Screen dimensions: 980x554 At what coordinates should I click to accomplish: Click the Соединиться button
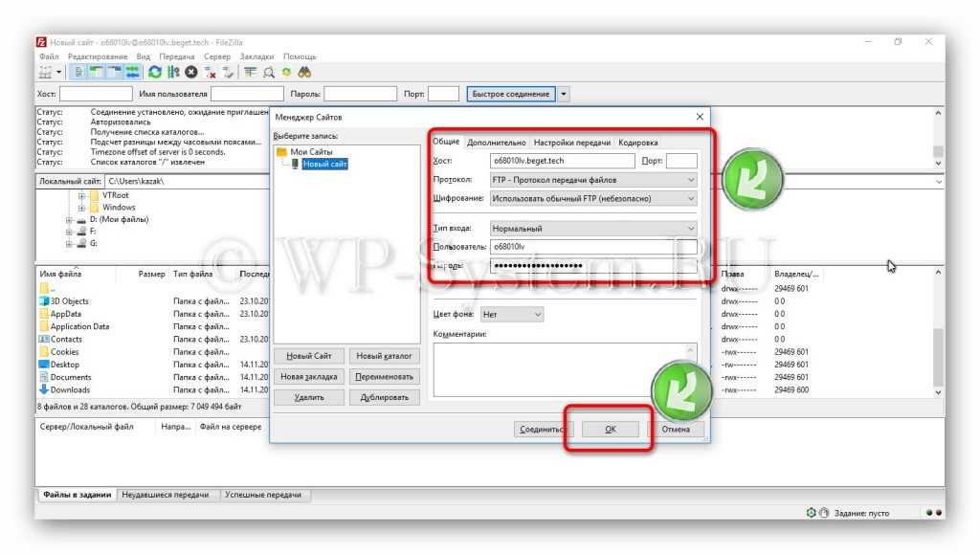tap(542, 430)
